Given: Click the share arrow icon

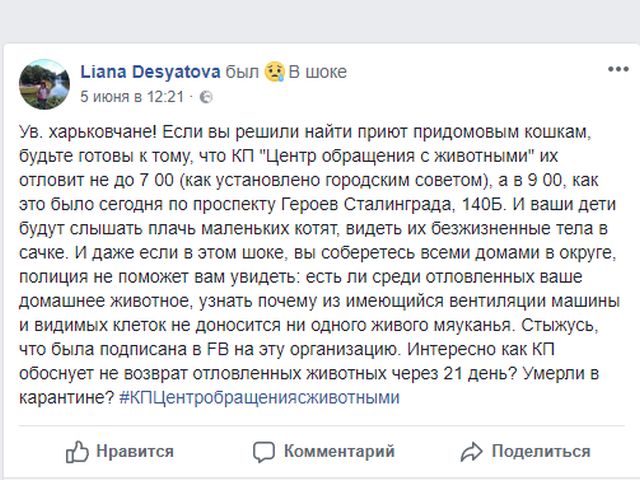Looking at the screenshot, I should 470,452.
